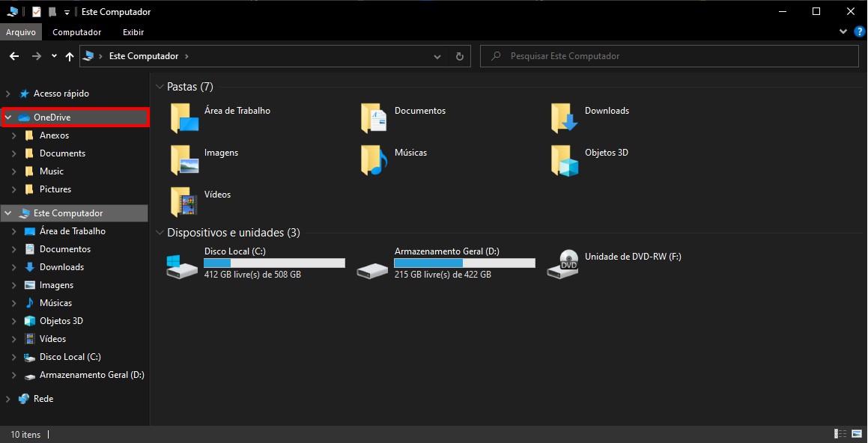Switch to the Computador ribbon tab
Image resolution: width=868 pixels, height=443 pixels.
[77, 32]
